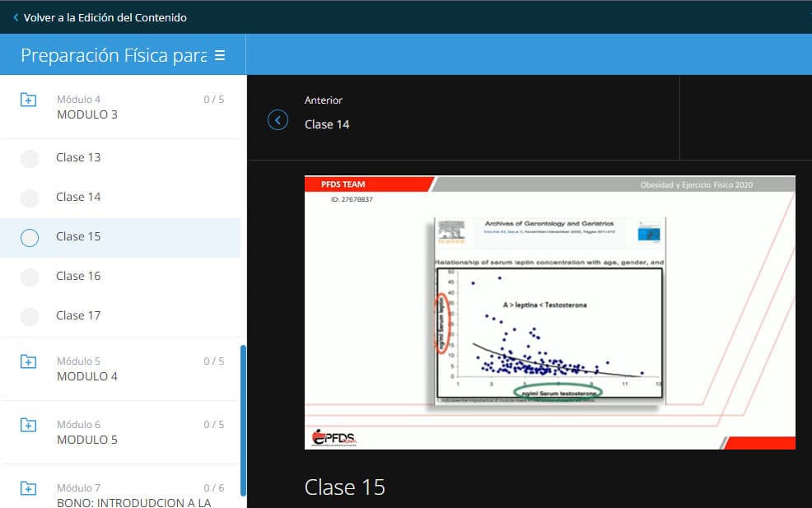Click the MODULO 3 folder icon
812x508 pixels.
point(29,100)
